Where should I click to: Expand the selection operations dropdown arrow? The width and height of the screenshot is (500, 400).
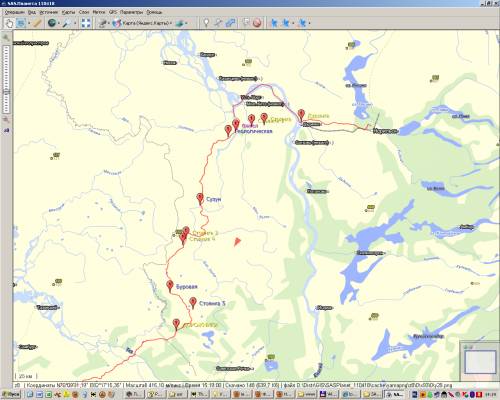pyautogui.click(x=29, y=23)
